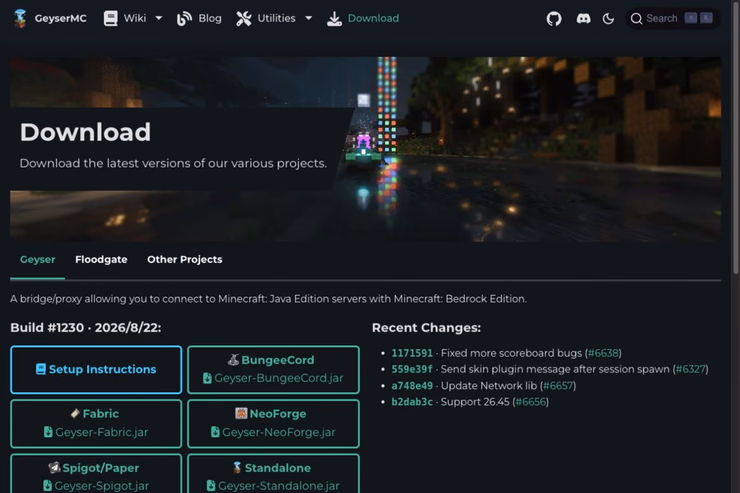Click the GeyserMC brand text

click(x=60, y=18)
